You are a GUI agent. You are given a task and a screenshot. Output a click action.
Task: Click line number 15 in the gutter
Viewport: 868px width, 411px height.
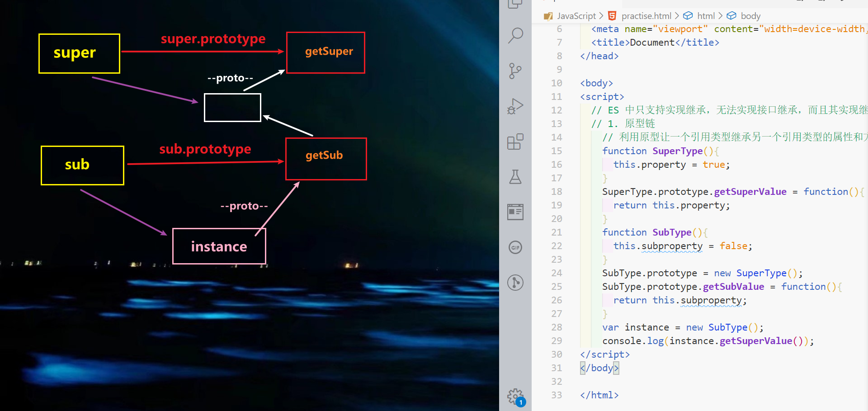(x=557, y=151)
